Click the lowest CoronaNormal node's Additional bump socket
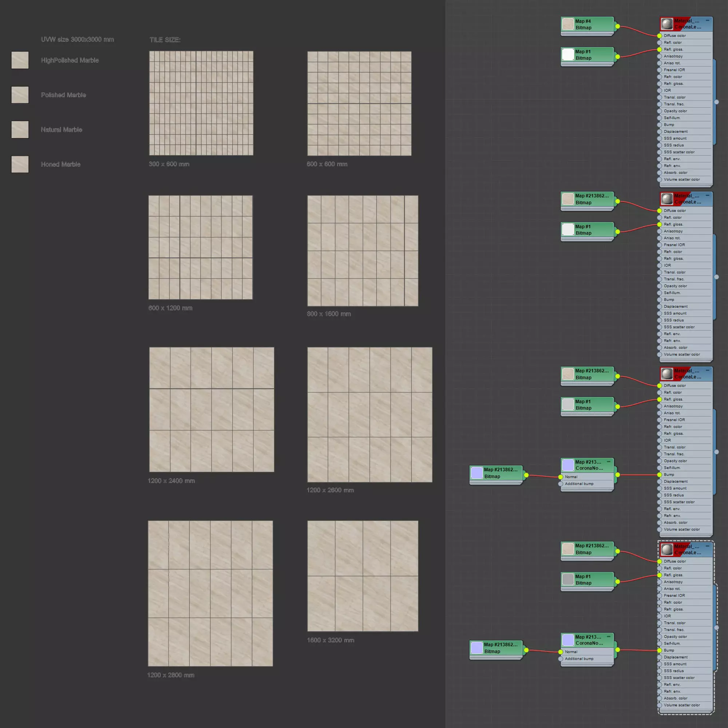This screenshot has height=728, width=728. pos(561,659)
